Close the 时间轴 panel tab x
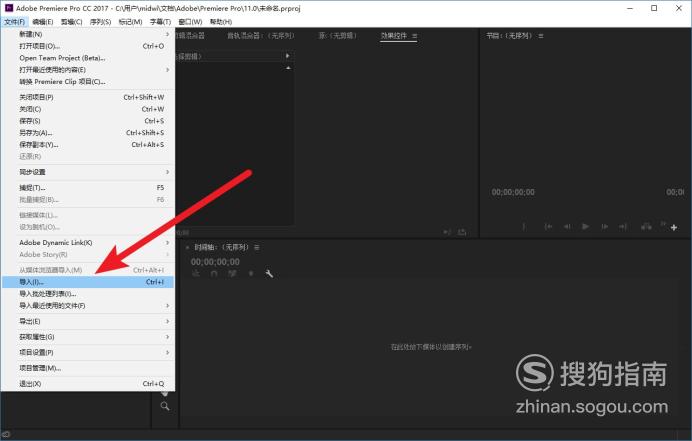The image size is (692, 441). click(x=187, y=248)
